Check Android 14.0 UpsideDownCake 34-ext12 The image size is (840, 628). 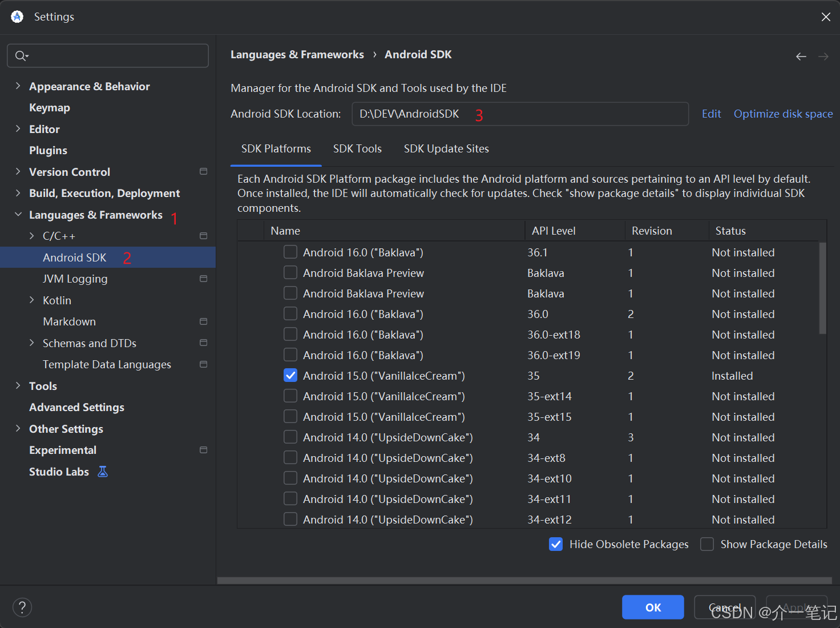290,520
